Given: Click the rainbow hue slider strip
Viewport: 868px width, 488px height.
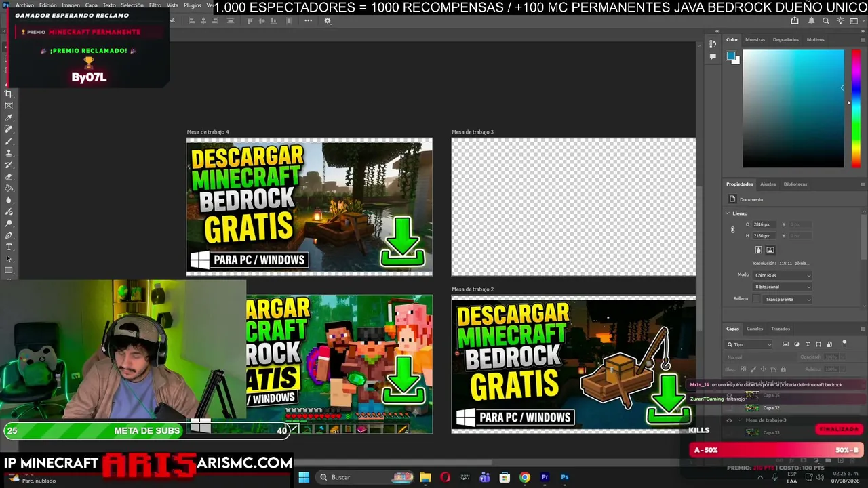Looking at the screenshot, I should 856,108.
